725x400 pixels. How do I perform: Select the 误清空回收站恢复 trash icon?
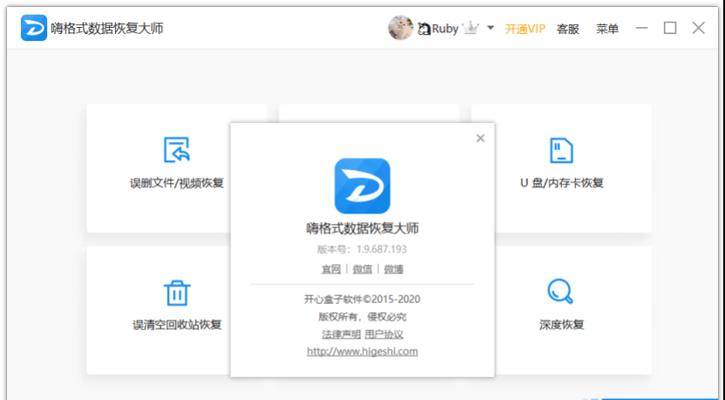tap(177, 293)
